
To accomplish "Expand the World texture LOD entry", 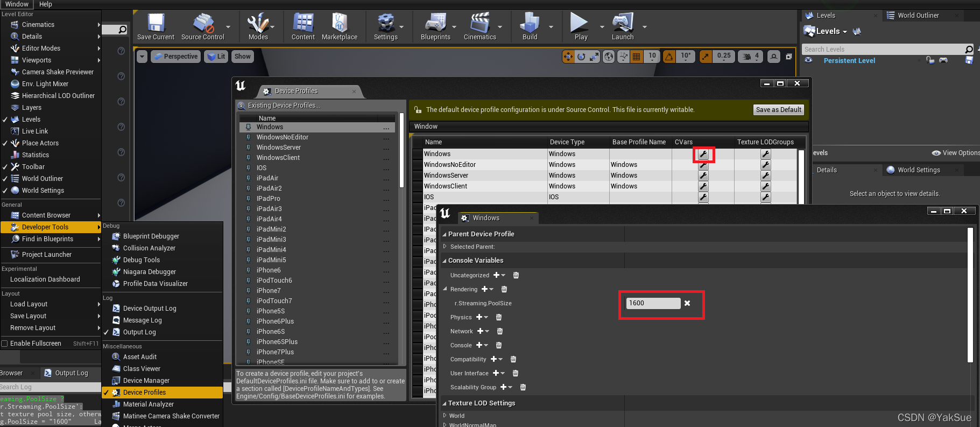I will pyautogui.click(x=445, y=416).
